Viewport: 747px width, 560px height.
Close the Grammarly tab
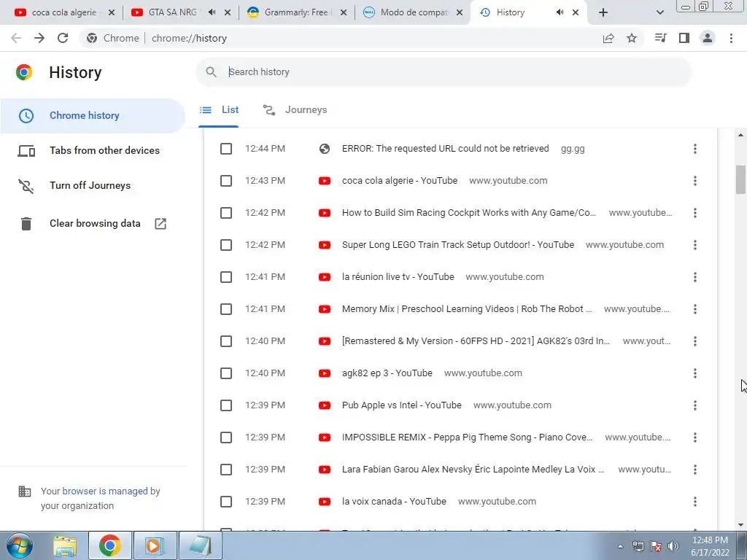click(x=343, y=12)
